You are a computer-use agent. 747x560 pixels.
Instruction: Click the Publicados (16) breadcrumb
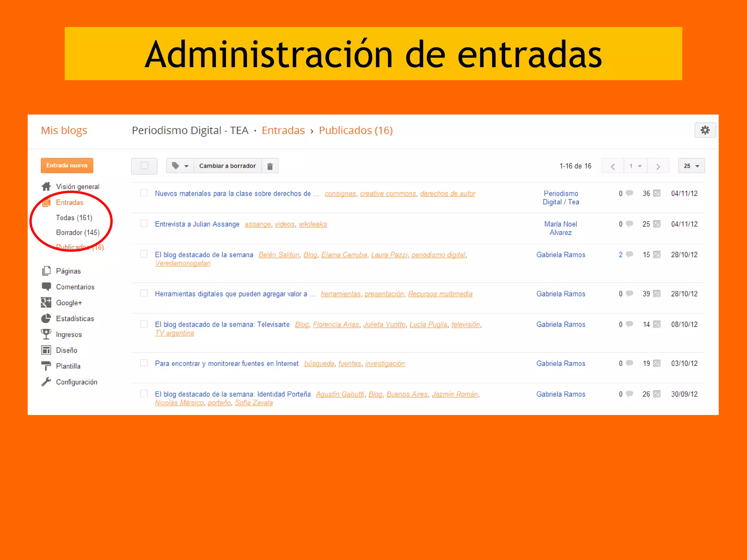356,130
